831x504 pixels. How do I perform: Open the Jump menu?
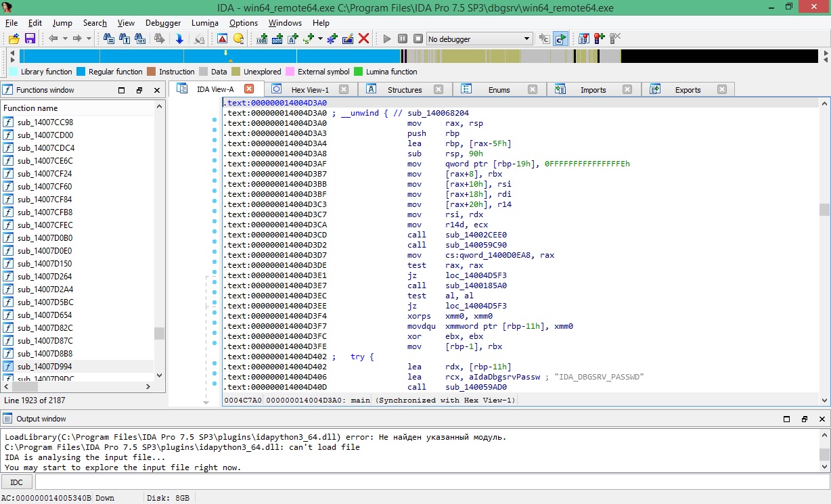[x=62, y=22]
